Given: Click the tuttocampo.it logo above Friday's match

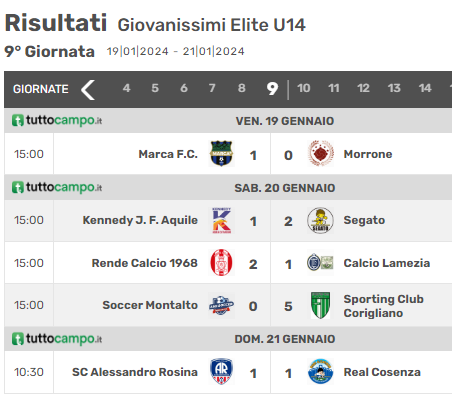Looking at the screenshot, I should pyautogui.click(x=57, y=120).
